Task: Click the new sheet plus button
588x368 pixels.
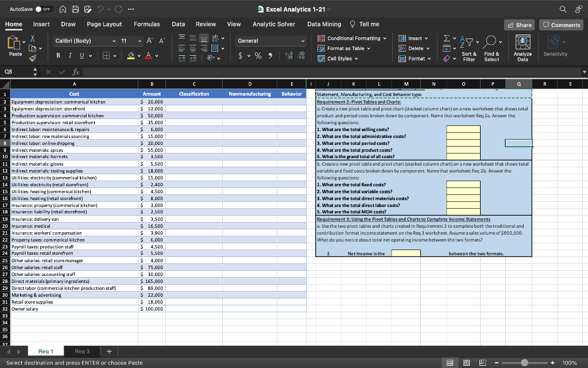Action: 109,351
